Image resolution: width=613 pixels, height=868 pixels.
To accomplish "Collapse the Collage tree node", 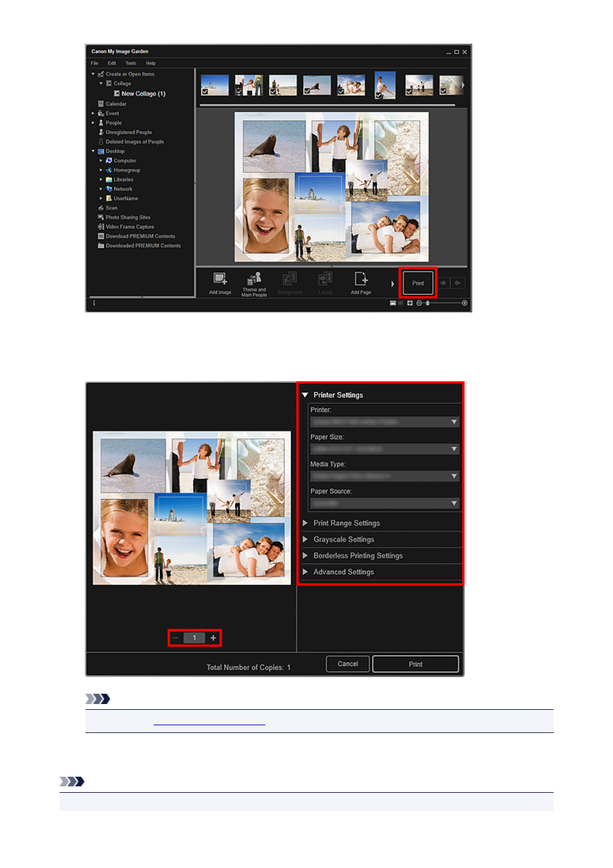I will [101, 84].
